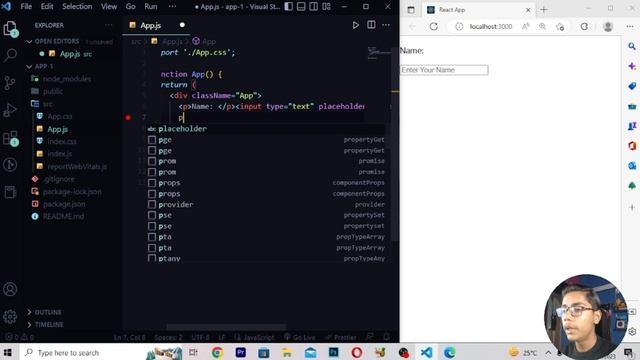640x360 pixels.
Task: Collapse the src folder
Action: [x=47, y=104]
